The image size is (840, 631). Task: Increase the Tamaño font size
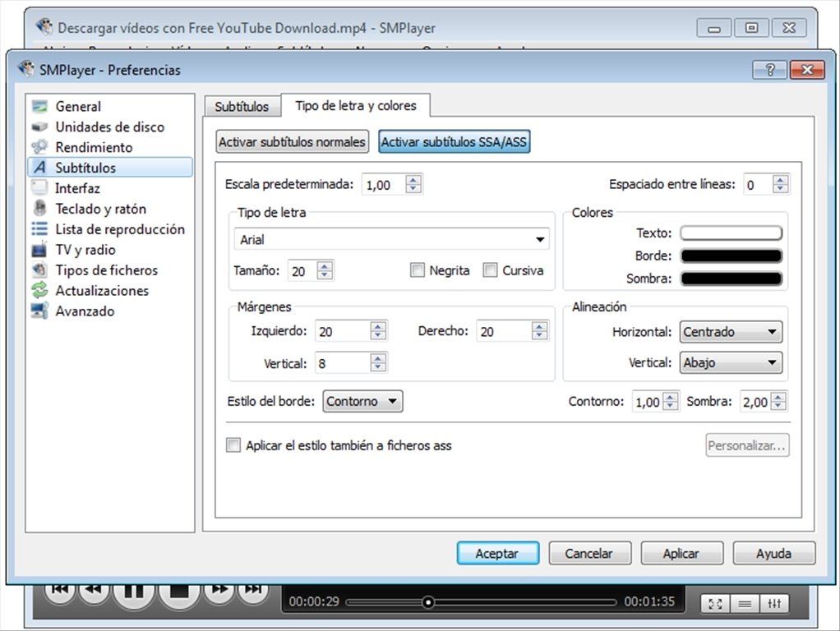(x=324, y=265)
